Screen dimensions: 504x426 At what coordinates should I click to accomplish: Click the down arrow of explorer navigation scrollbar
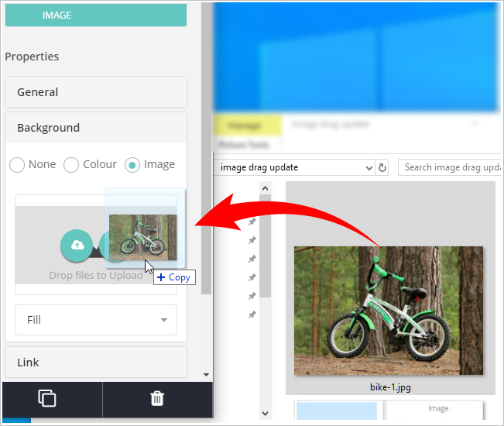point(265,414)
